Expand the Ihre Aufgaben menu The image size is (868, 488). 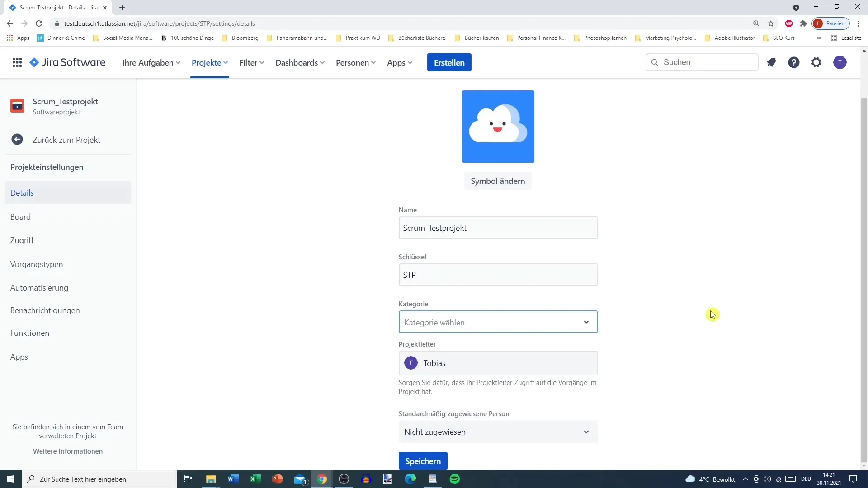[151, 62]
